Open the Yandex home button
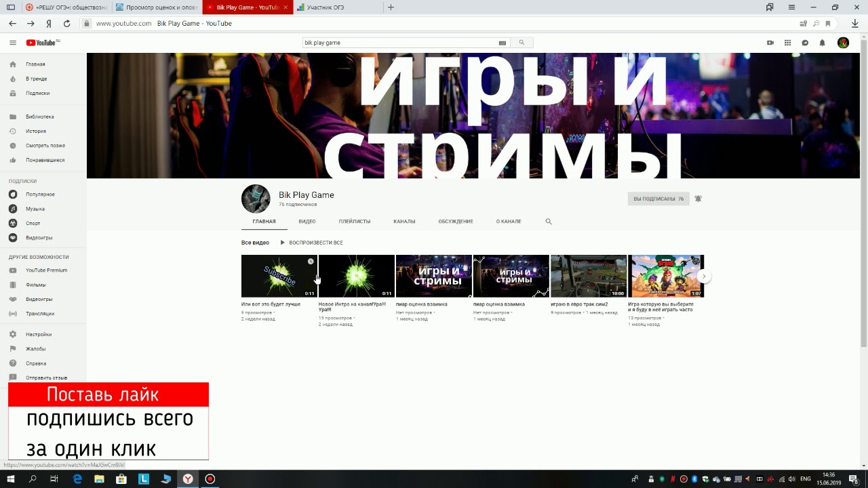Screen dimensions: 868x488 pyautogui.click(x=49, y=23)
